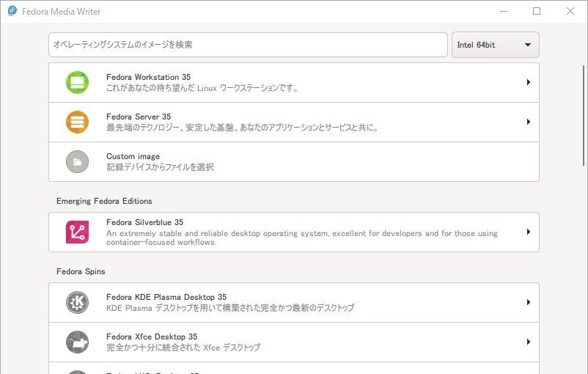Expand Fedora Server 35 details arrow
Screen dimensions: 588x374
pyautogui.click(x=528, y=122)
